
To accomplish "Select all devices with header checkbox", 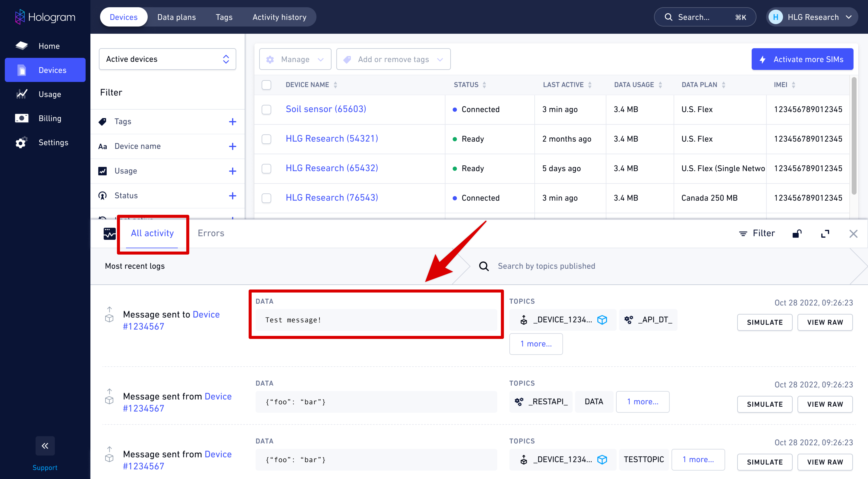I will (x=267, y=85).
